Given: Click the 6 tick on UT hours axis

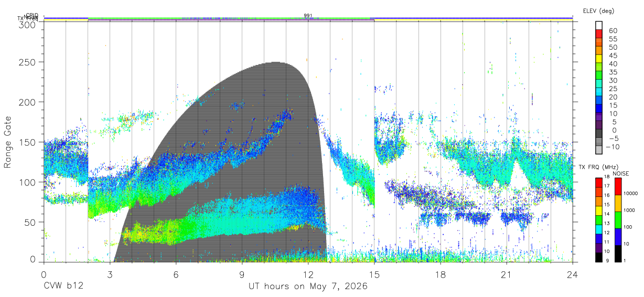Looking at the screenshot, I should 176,274.
